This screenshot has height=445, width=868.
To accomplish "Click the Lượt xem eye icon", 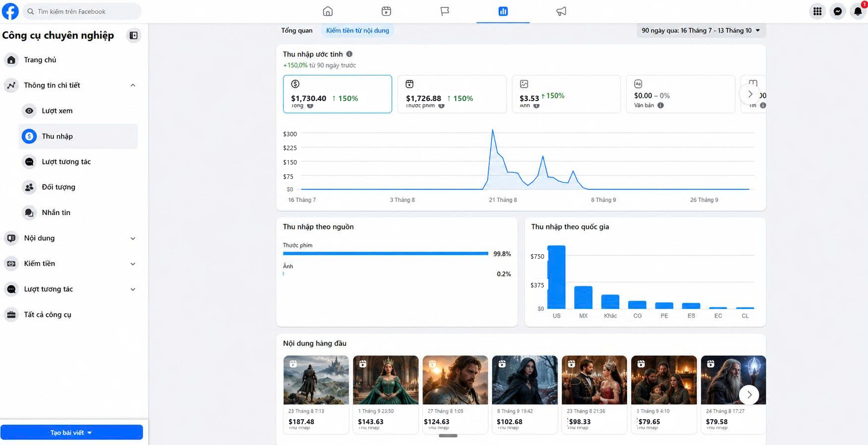I will click(29, 111).
